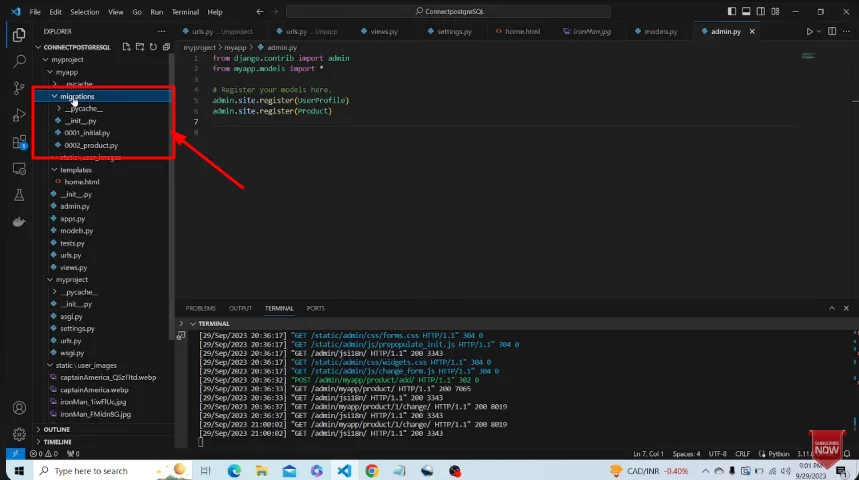
Task: Toggle the bottom panel layout icon
Action: tap(746, 12)
